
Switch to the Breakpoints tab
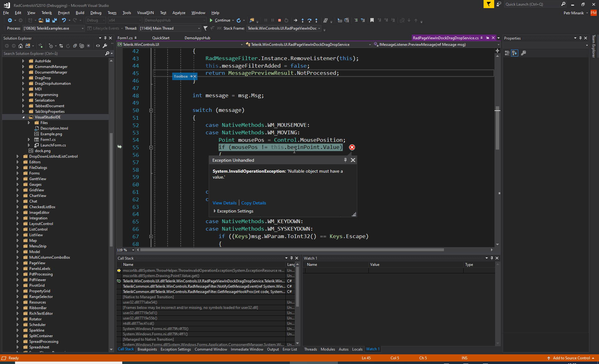147,349
